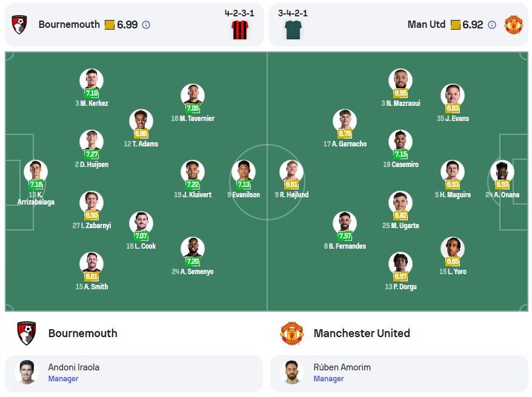This screenshot has width=532, height=397.
Task: Click the Manchester United crest above Rúben Amorim
Action: pyautogui.click(x=292, y=333)
